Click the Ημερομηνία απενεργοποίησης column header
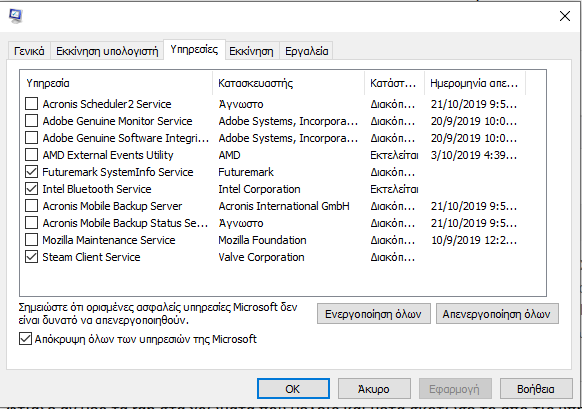The height and width of the screenshot is (409, 582). [475, 83]
